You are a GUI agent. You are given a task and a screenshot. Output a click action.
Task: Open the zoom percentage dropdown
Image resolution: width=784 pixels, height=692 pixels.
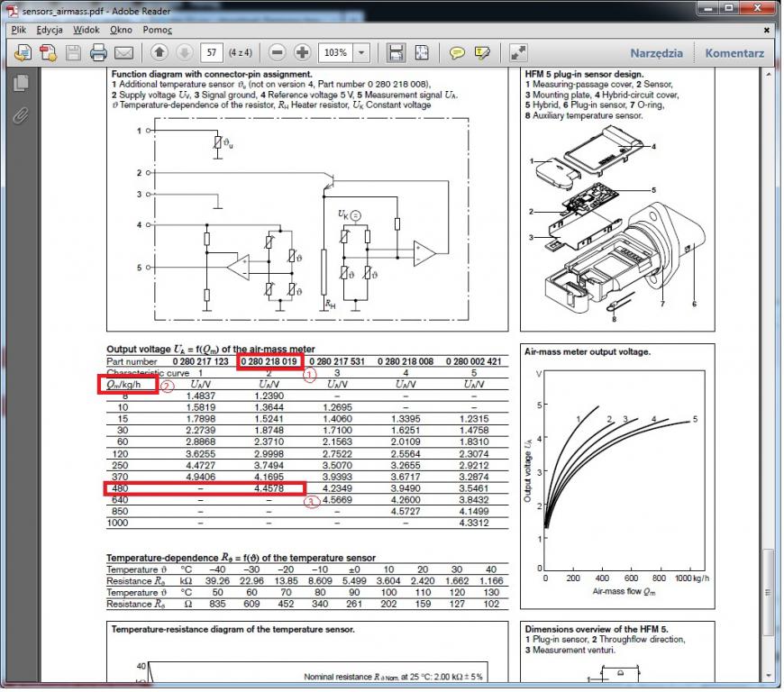point(362,53)
